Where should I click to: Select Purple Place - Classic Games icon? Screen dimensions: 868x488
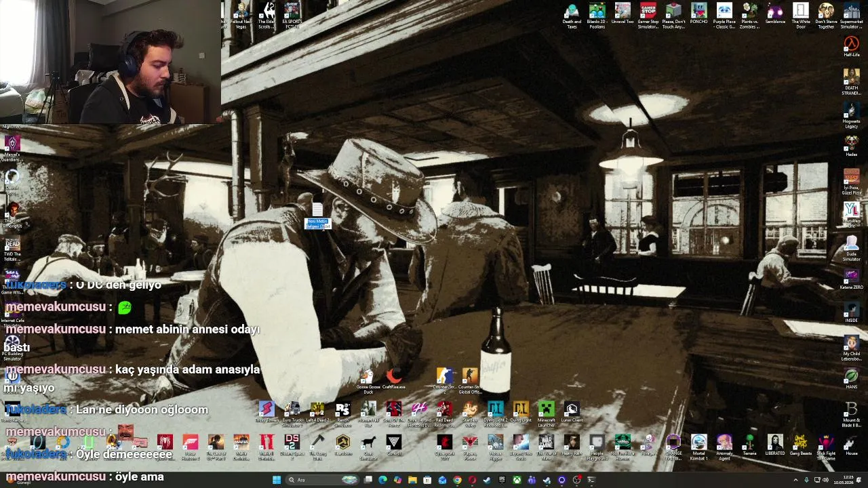point(724,16)
